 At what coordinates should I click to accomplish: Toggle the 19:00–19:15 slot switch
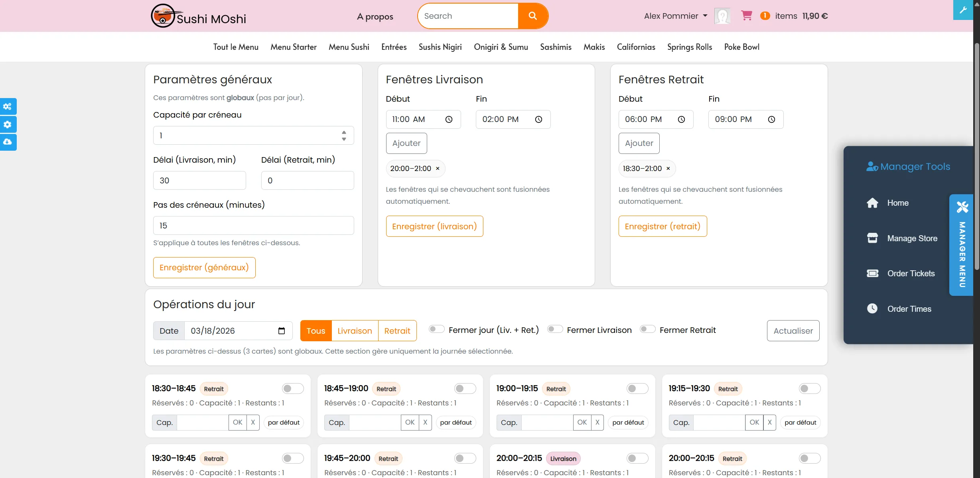637,388
